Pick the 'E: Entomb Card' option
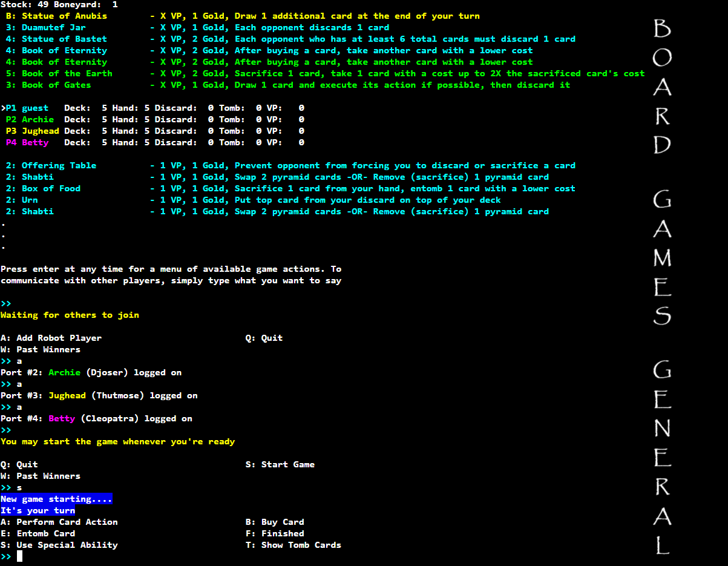This screenshot has width=728, height=566. pos(38,533)
